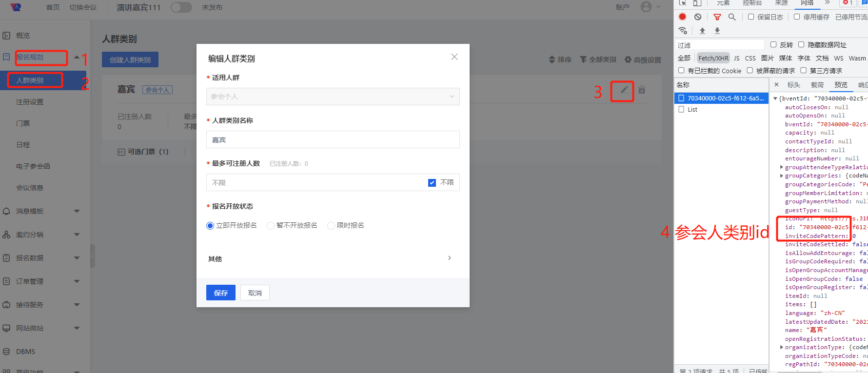Select 暂不开放报名 radio option
This screenshot has height=373, width=868.
271,226
